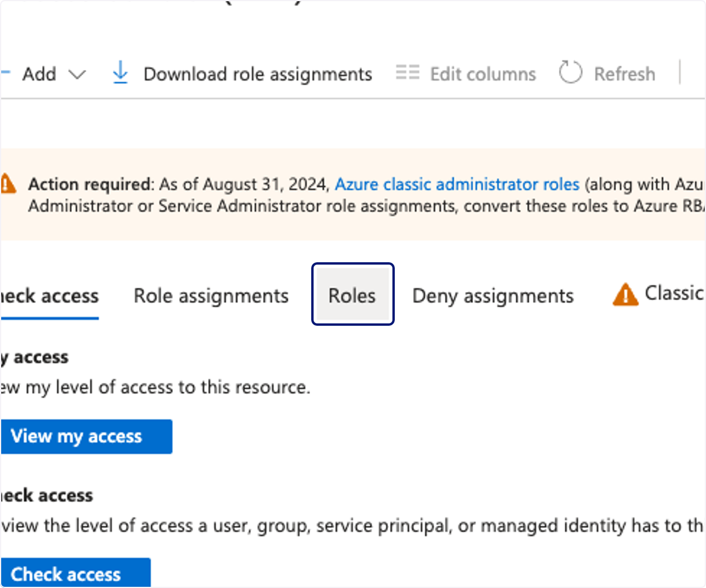
Task: Open the Role assignments tab
Action: pyautogui.click(x=211, y=296)
